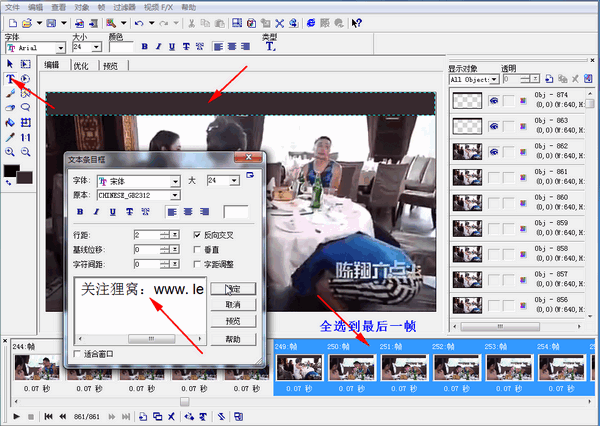Jump to first frame button
600x426 pixels.
pos(49,416)
